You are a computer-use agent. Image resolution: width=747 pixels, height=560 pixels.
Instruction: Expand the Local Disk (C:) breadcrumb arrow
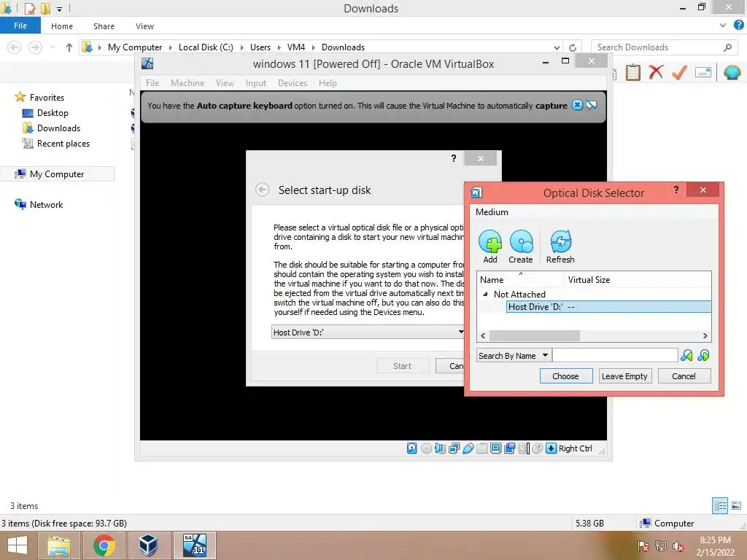pyautogui.click(x=241, y=47)
